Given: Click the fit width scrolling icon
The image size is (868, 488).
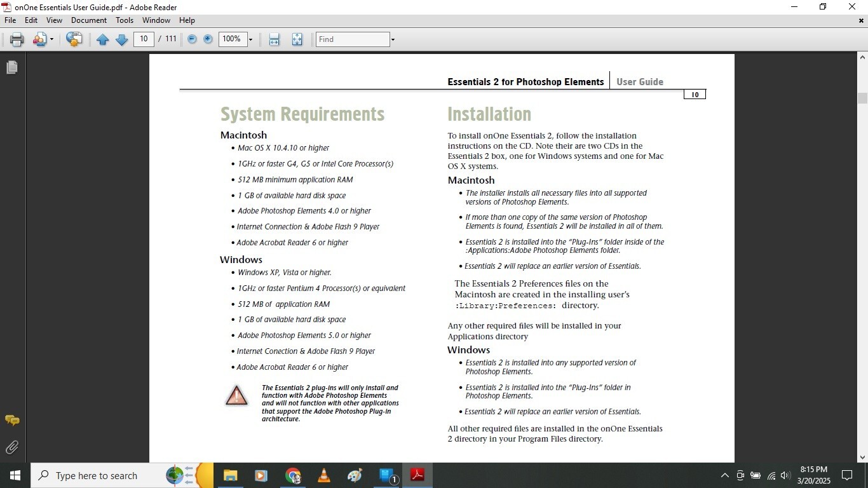Looking at the screenshot, I should (274, 39).
